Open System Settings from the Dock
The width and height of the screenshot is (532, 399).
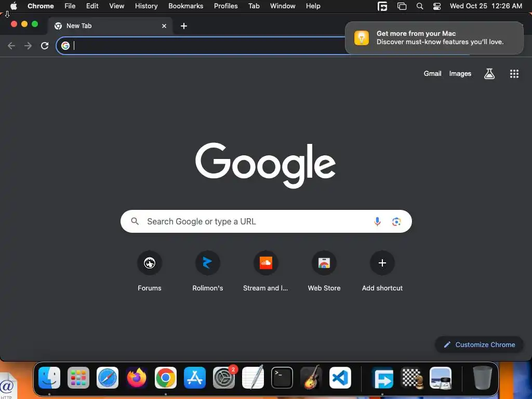click(x=224, y=378)
